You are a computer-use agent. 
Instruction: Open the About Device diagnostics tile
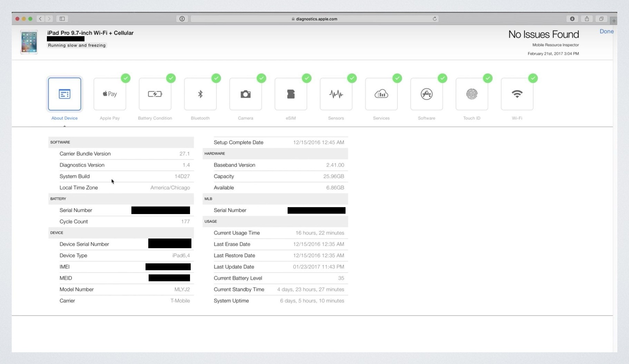[64, 94]
